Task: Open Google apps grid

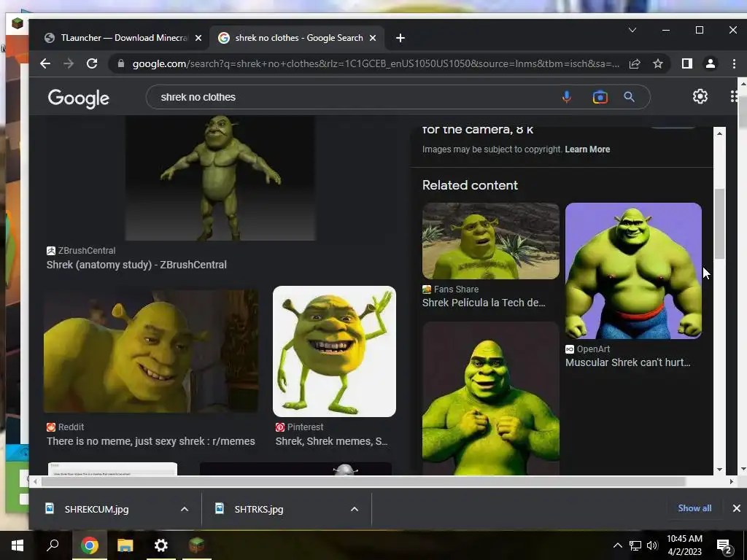Action: click(x=734, y=97)
